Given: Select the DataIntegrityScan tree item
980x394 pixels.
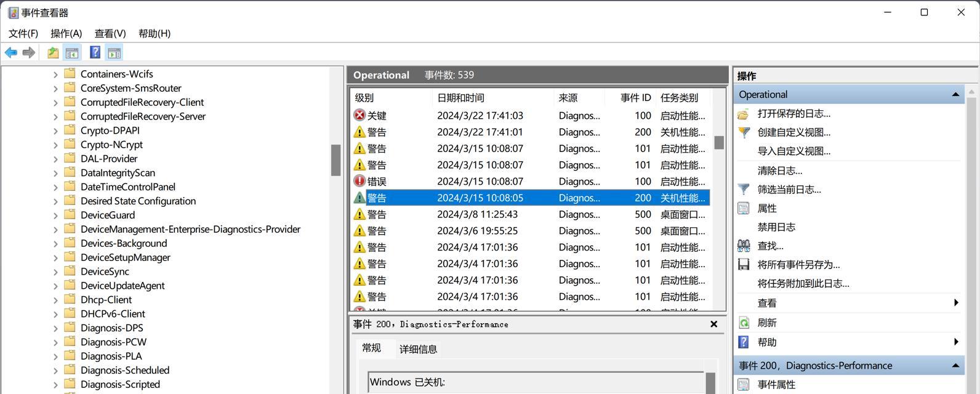Looking at the screenshot, I should pyautogui.click(x=118, y=173).
